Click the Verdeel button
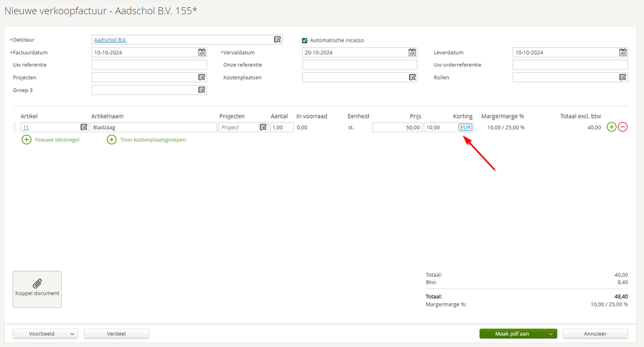Image resolution: width=644 pixels, height=347 pixels. (116, 334)
